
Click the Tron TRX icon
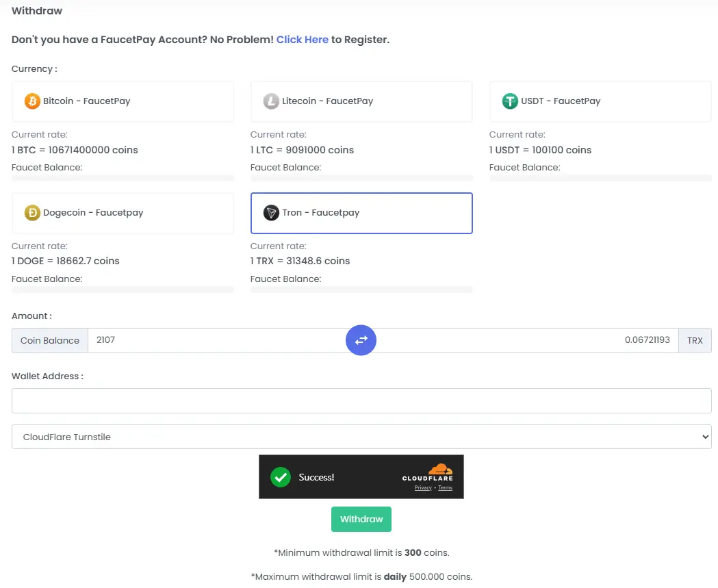point(270,212)
